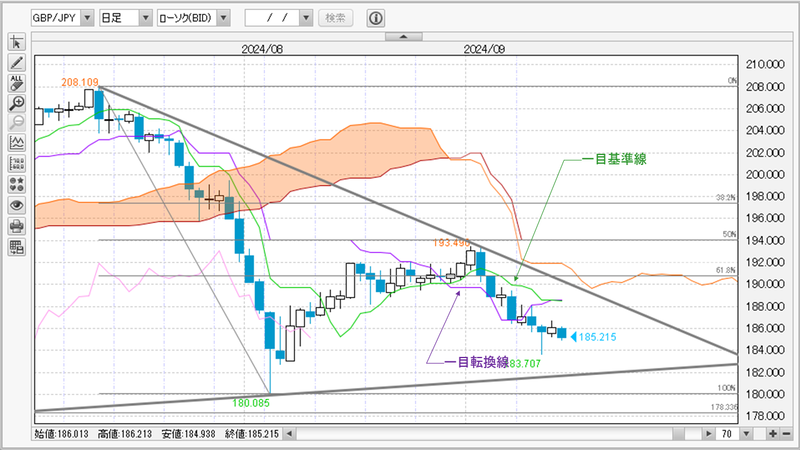Click the 2024/09 date axis label
Viewport: 800px width, 450px height.
pos(484,49)
